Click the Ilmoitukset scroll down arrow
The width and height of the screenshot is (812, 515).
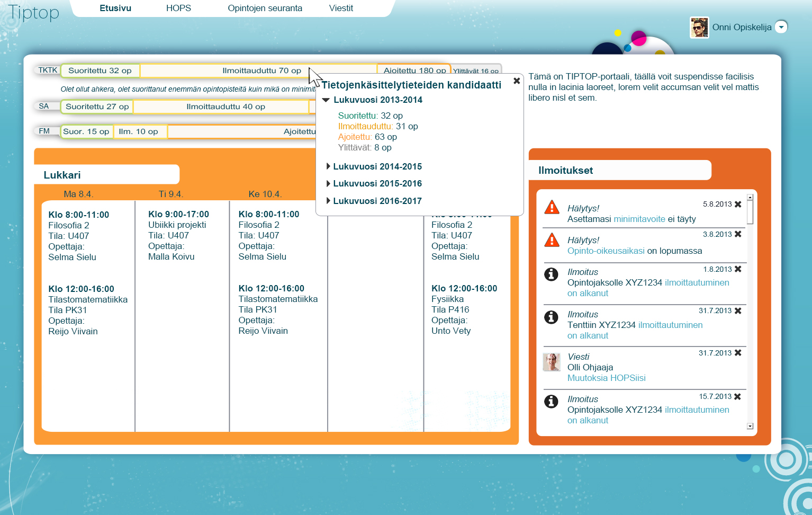(x=750, y=426)
